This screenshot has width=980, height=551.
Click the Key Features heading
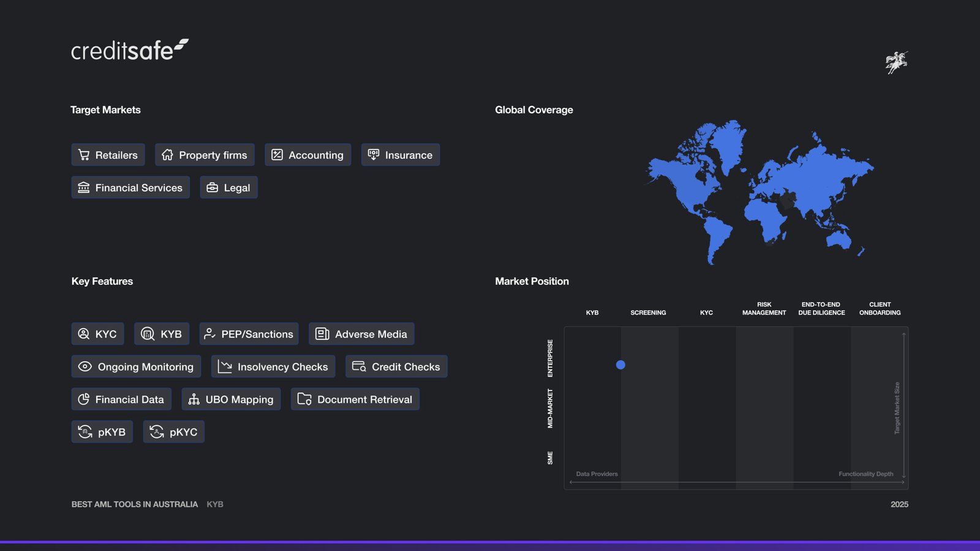(102, 281)
